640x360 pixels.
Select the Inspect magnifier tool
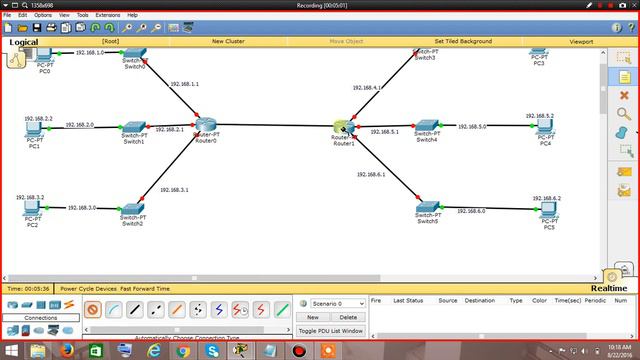coord(623,114)
